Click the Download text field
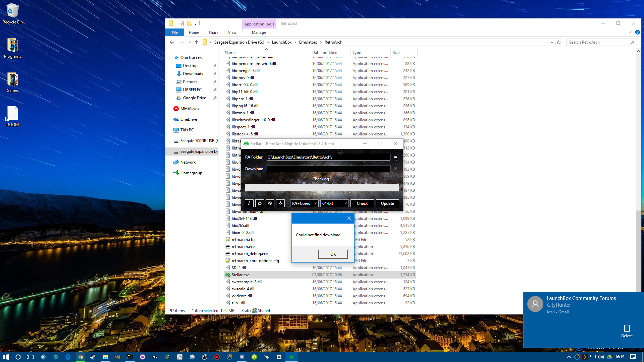This screenshot has height=362, width=644. 328,169
